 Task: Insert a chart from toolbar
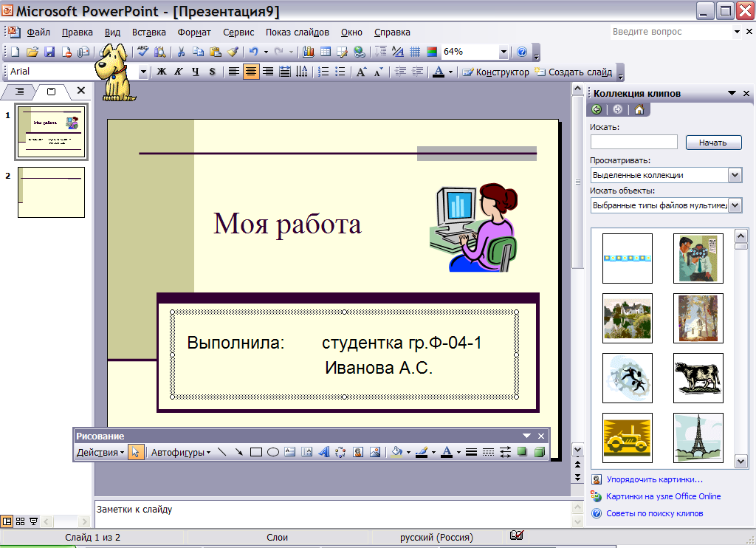coord(309,52)
